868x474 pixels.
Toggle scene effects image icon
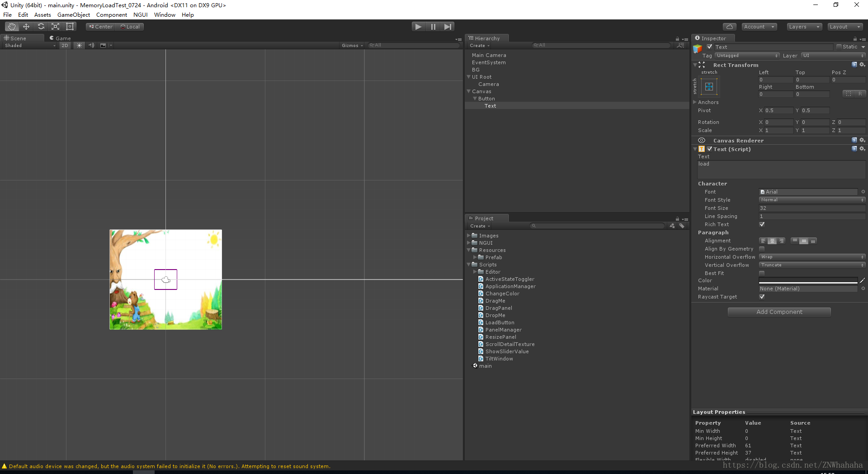[103, 45]
